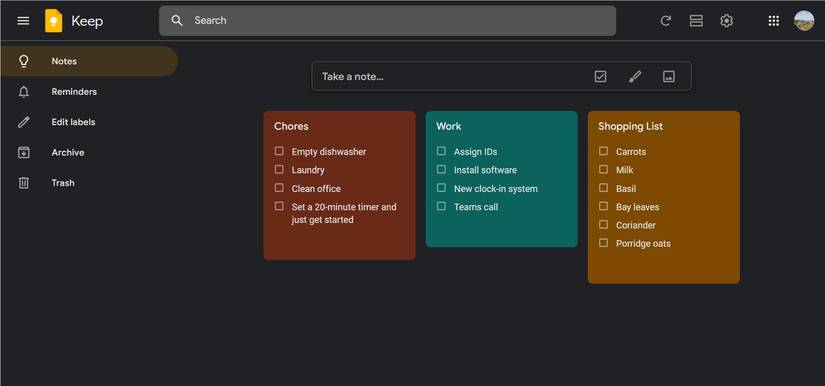Screen dimensions: 825x386
Task: Click the yellow Keep logo
Action: pos(54,21)
